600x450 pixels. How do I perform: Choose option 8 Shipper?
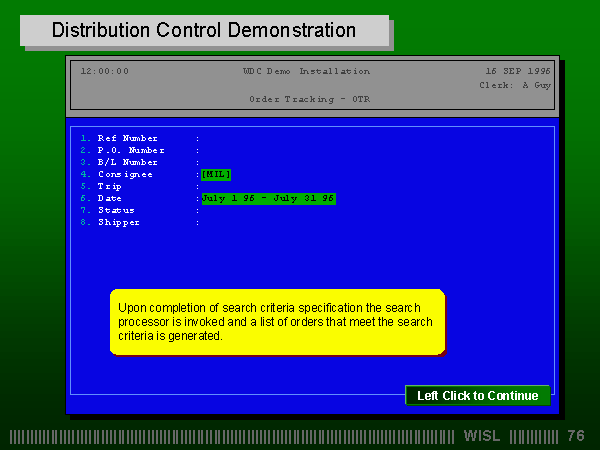coord(110,222)
